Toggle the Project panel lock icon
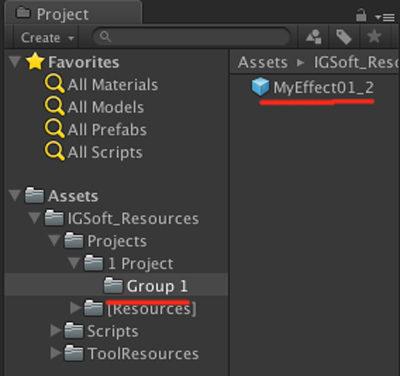 pyautogui.click(x=361, y=15)
